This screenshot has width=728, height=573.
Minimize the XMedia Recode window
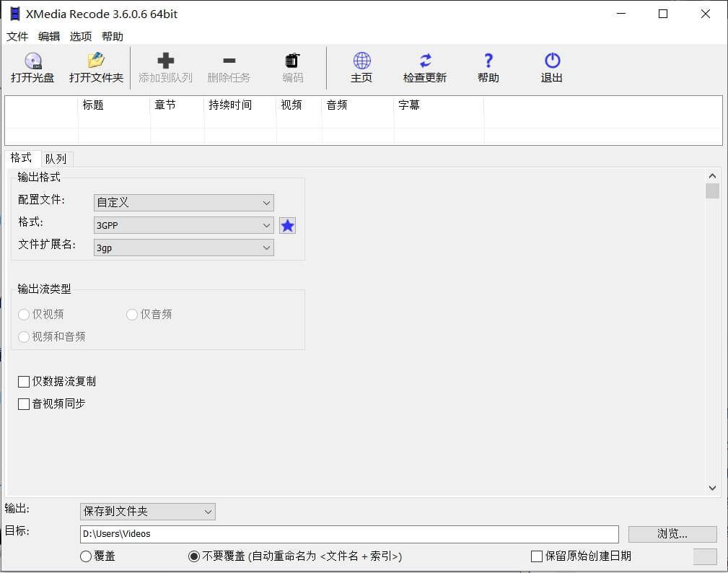pyautogui.click(x=621, y=14)
